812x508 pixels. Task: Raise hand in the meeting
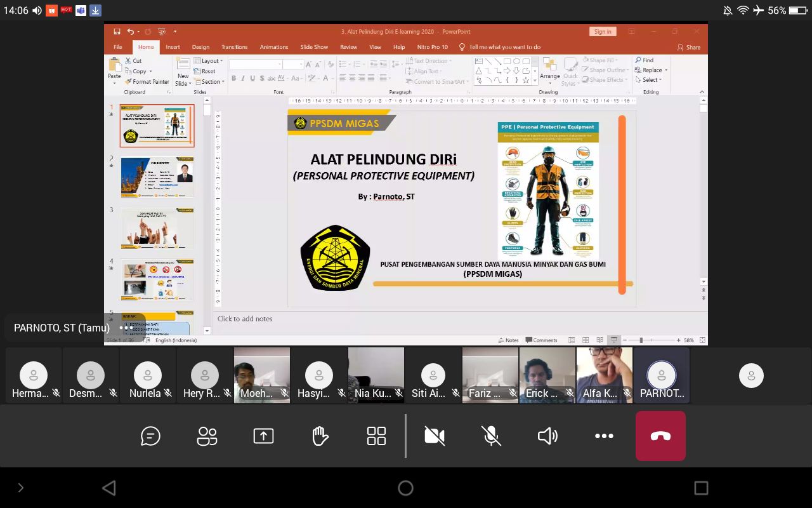[320, 436]
